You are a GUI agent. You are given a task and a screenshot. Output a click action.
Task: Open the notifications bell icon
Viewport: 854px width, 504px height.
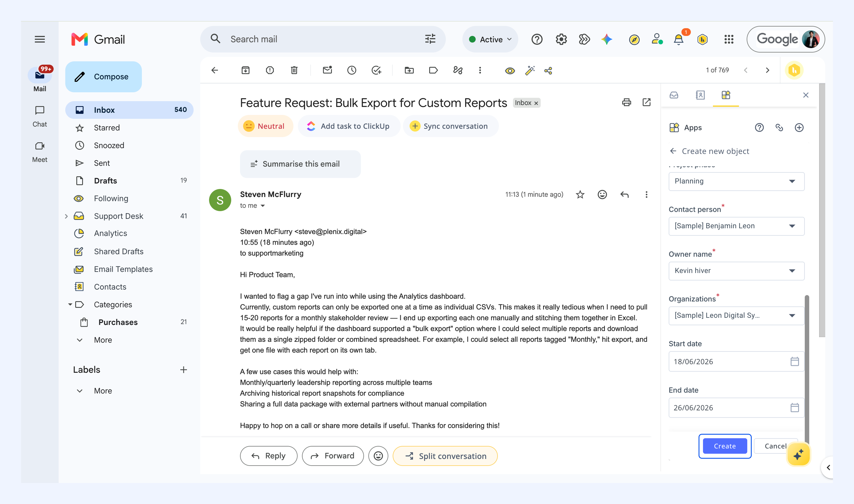(x=679, y=40)
